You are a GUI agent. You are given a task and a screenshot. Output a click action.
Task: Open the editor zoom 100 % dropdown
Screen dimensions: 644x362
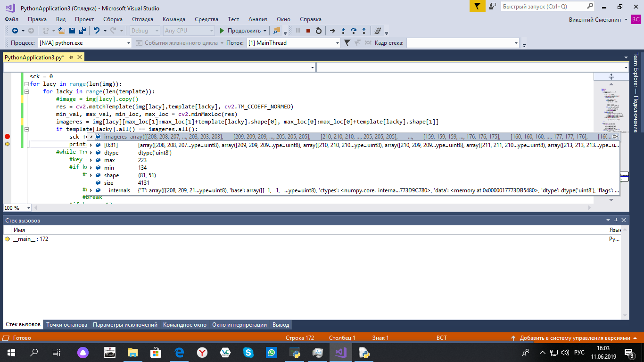[28, 208]
